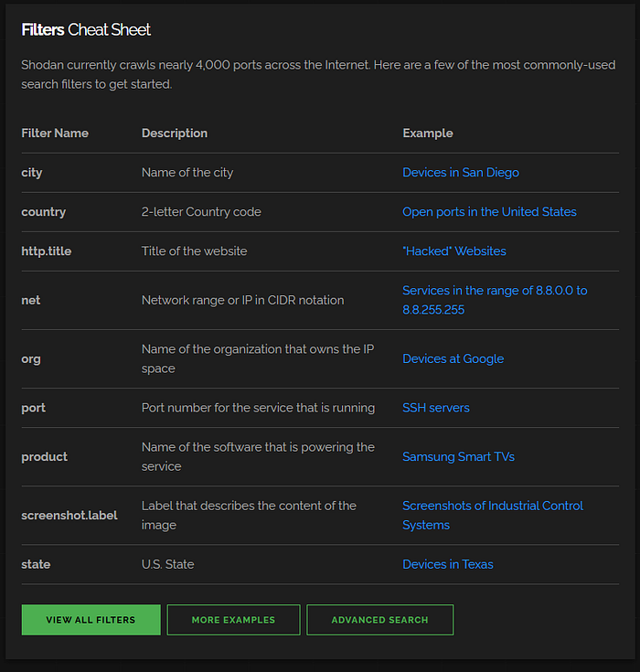Open the SSH servers example link
640x672 pixels.
pos(435,408)
